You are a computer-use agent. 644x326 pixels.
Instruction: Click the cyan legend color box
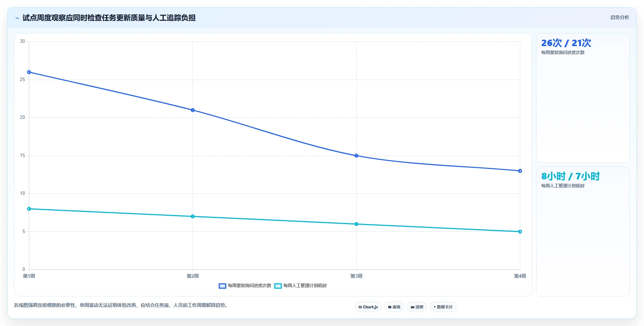point(278,286)
